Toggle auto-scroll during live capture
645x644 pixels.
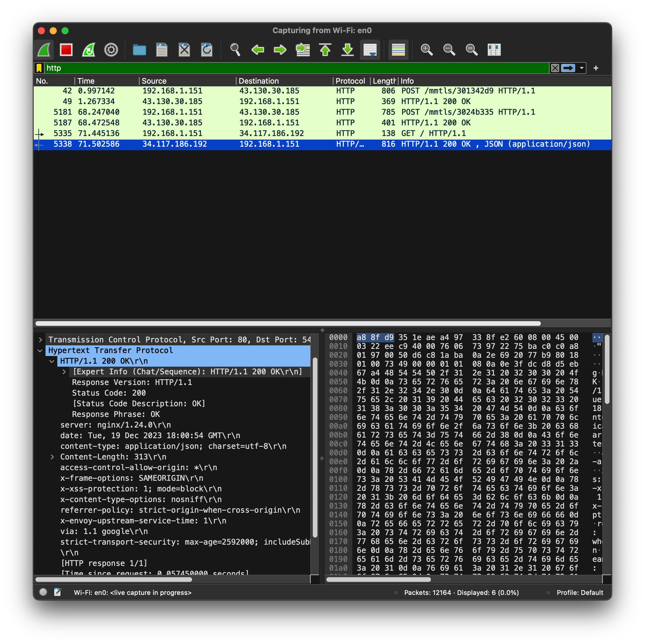pyautogui.click(x=370, y=49)
